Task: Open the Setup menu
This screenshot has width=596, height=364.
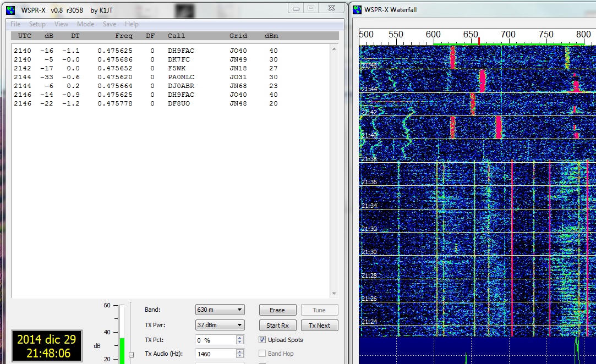Action: point(37,24)
